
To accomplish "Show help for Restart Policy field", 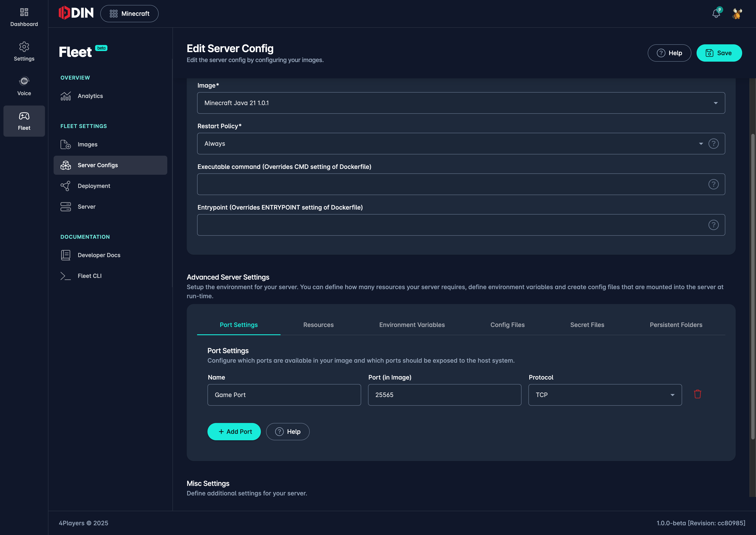I will pos(713,144).
